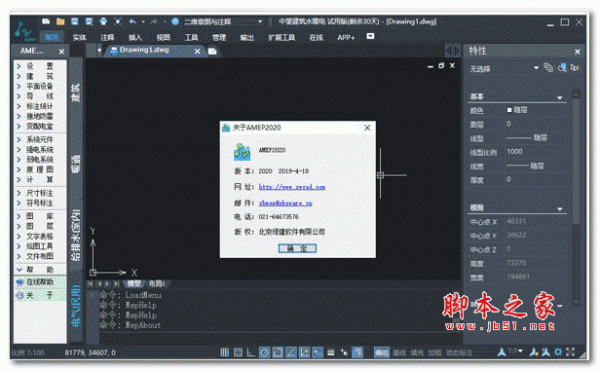
Task: Click the Redo arrow icon
Action: (x=153, y=22)
